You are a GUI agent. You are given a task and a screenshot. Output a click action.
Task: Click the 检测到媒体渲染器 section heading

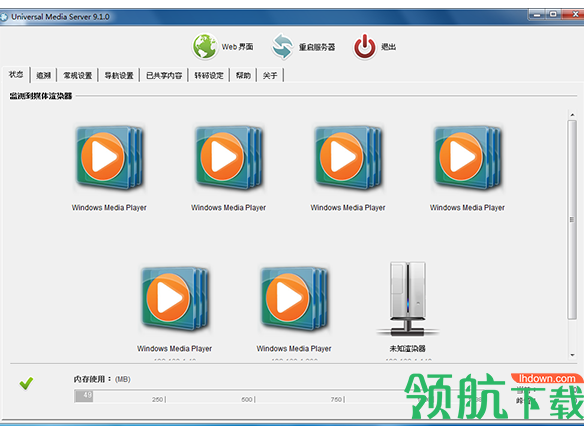[41, 96]
